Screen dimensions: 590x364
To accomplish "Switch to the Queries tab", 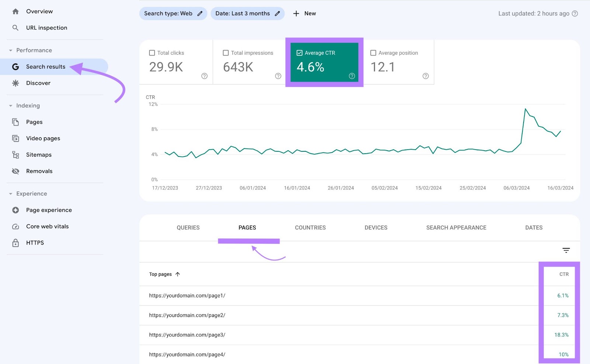I will click(188, 228).
